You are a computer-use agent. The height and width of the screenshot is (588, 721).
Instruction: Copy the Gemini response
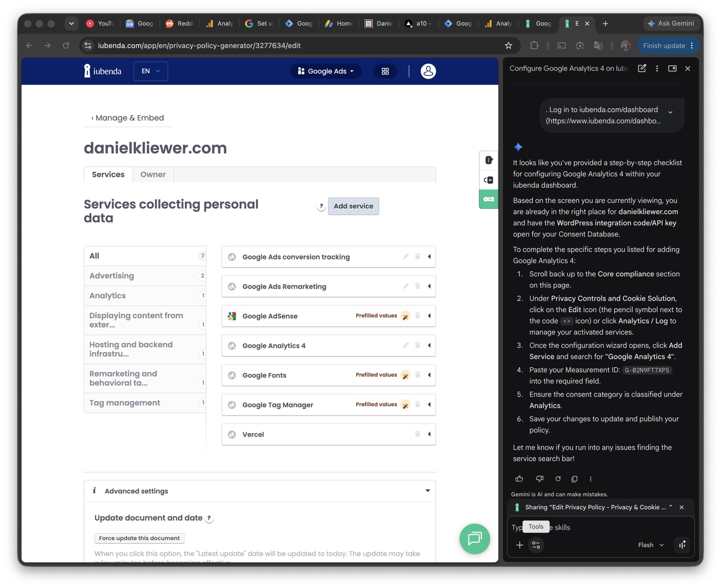point(574,479)
